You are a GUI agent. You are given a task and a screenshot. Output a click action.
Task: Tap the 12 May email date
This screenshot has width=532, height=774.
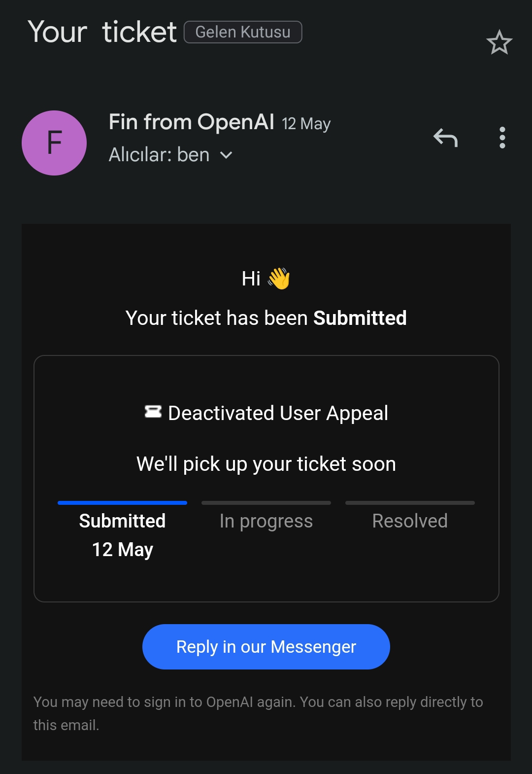306,123
